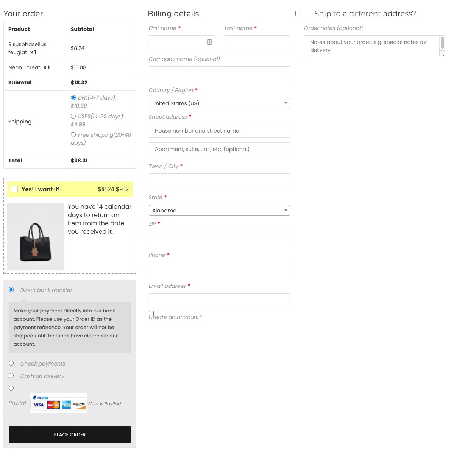The image size is (476, 453).
Task: Select USPS (14-20 days) shipping option
Action: 73,116
